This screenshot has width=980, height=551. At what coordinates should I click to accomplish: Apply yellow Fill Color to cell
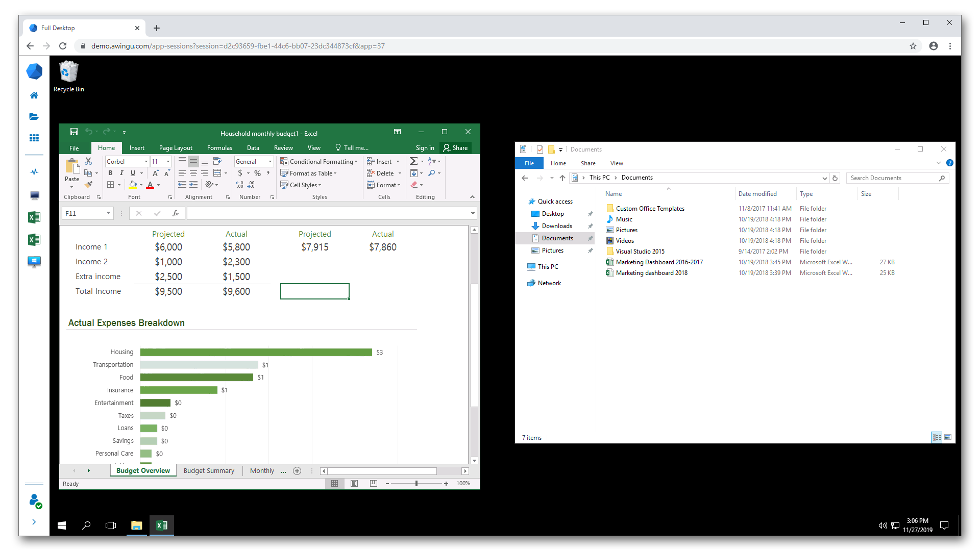(x=133, y=185)
